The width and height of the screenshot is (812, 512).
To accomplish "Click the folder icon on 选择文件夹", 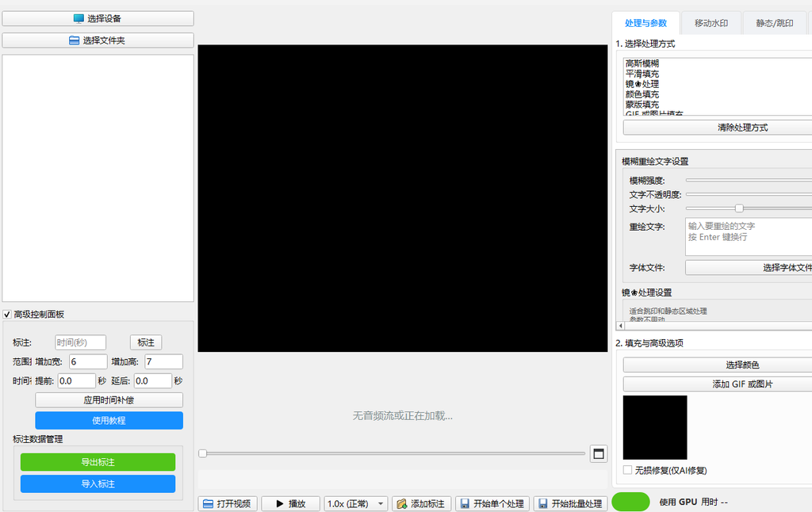I will click(74, 40).
